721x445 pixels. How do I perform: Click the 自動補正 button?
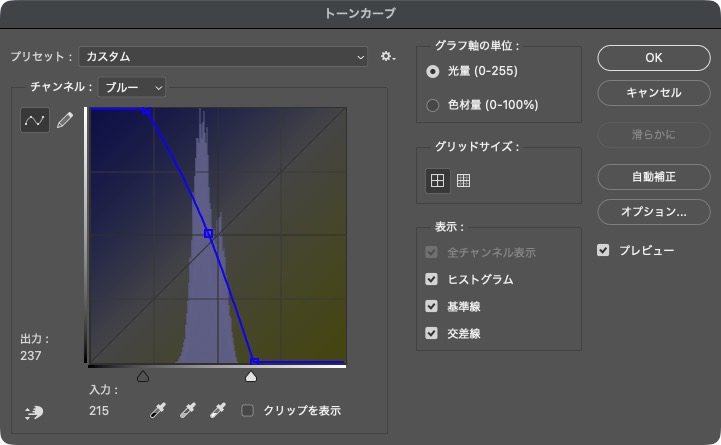coord(653,177)
